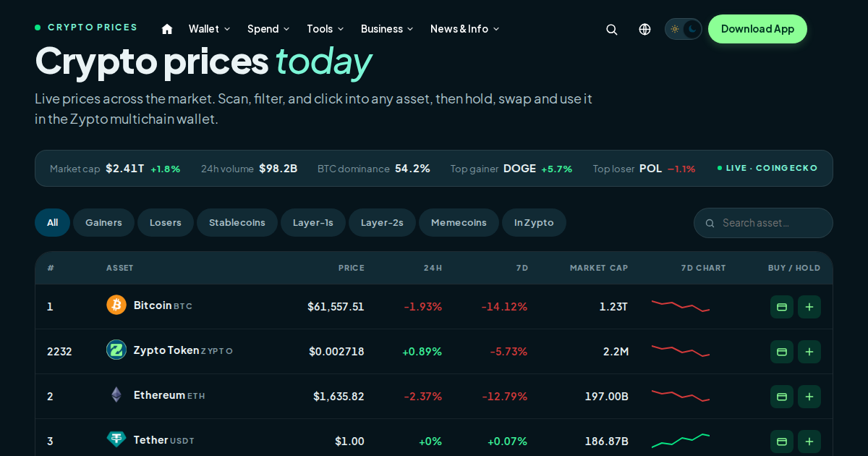
Task: Open the Ethereum ETH asset name
Action: click(x=169, y=395)
